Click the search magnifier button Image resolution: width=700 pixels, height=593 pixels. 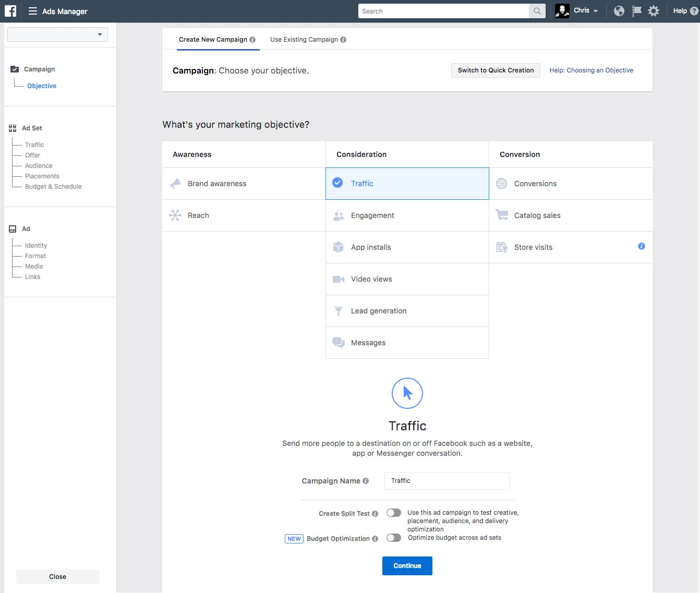537,11
